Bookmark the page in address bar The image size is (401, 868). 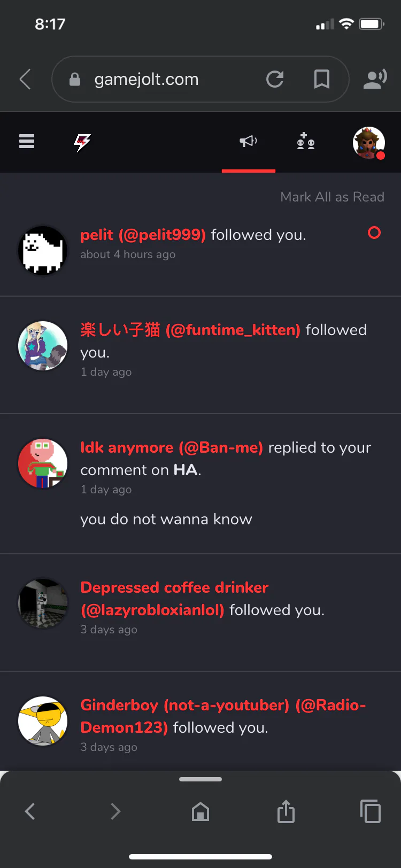coord(321,79)
